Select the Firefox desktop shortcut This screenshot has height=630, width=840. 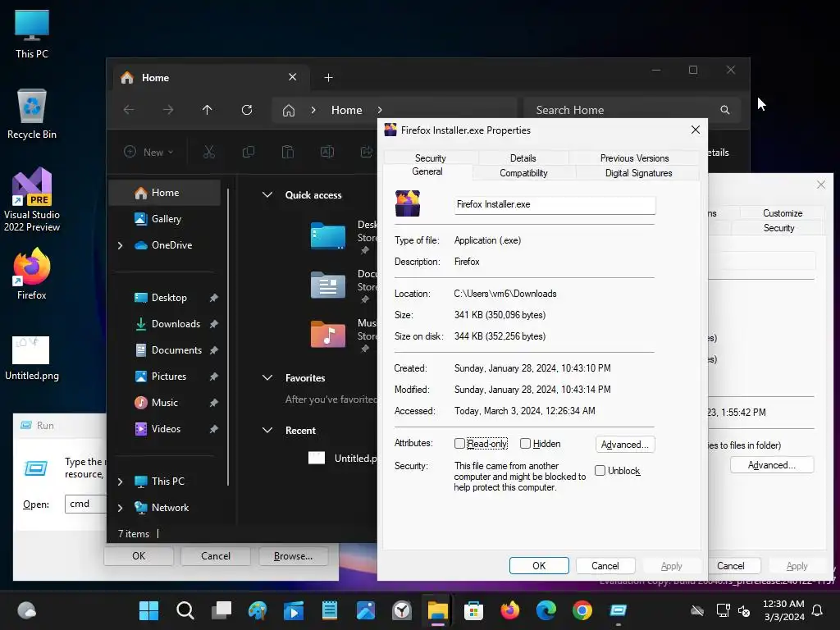click(32, 274)
